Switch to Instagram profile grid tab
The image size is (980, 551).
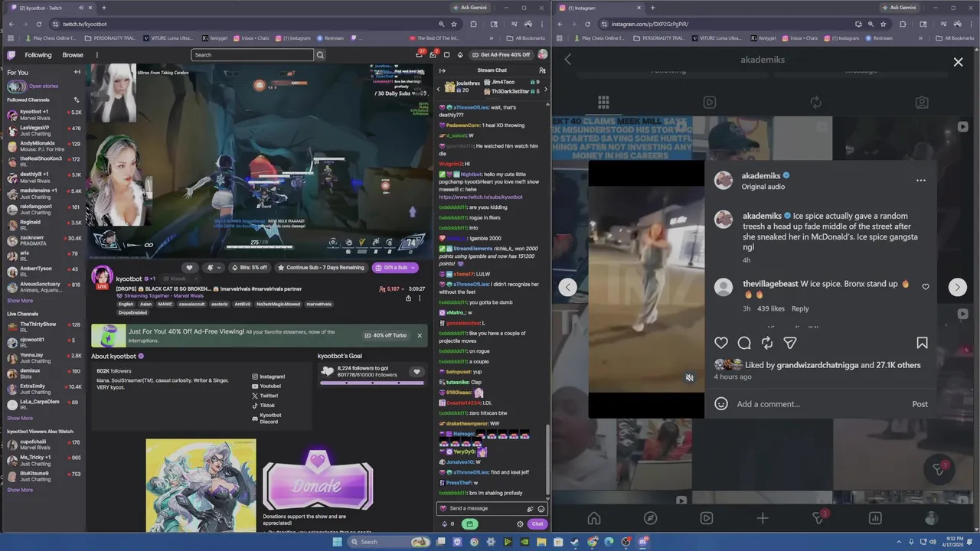coord(603,102)
